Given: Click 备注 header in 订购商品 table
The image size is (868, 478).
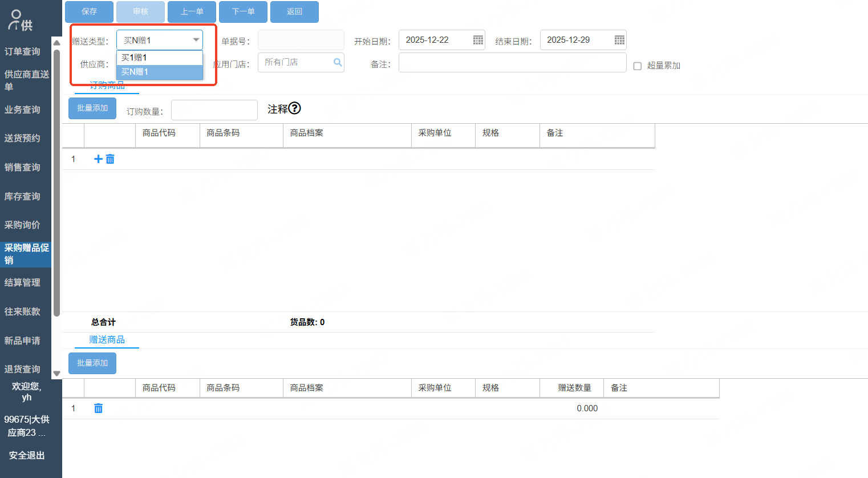Looking at the screenshot, I should [597, 136].
